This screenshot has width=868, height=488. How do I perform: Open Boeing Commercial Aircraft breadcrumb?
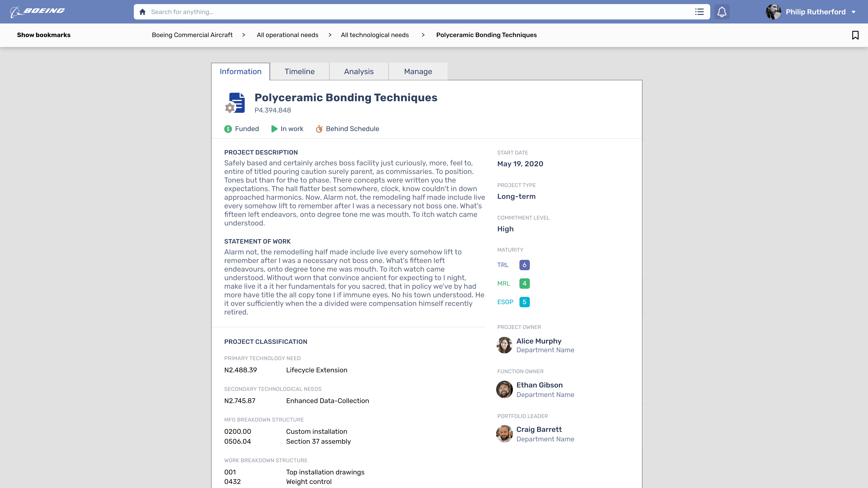coord(192,35)
